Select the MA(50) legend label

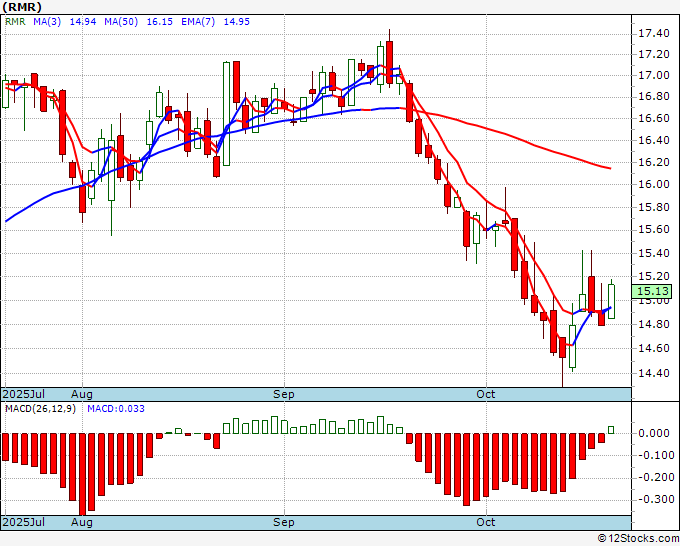tap(121, 22)
